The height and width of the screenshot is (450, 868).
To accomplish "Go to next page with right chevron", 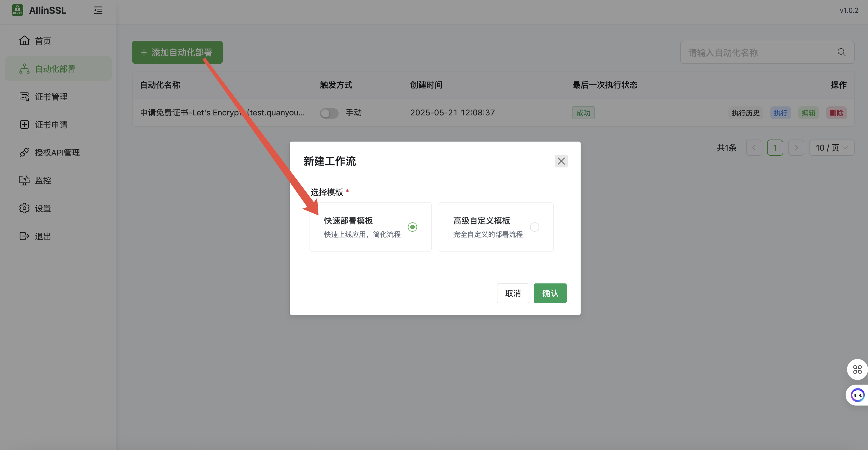I will [796, 148].
